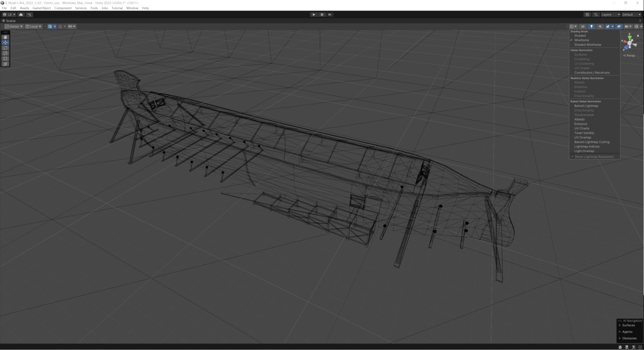
Task: Toggle scene lighting bulb icon
Action: [x=591, y=26]
